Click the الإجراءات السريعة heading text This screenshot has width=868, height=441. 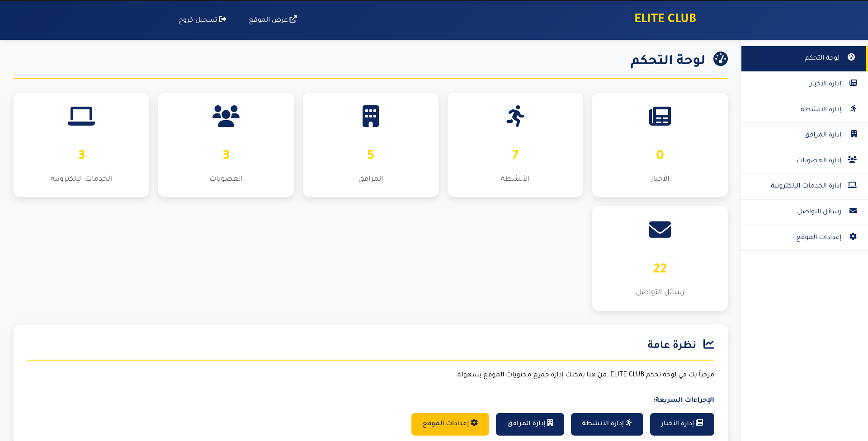tap(684, 399)
